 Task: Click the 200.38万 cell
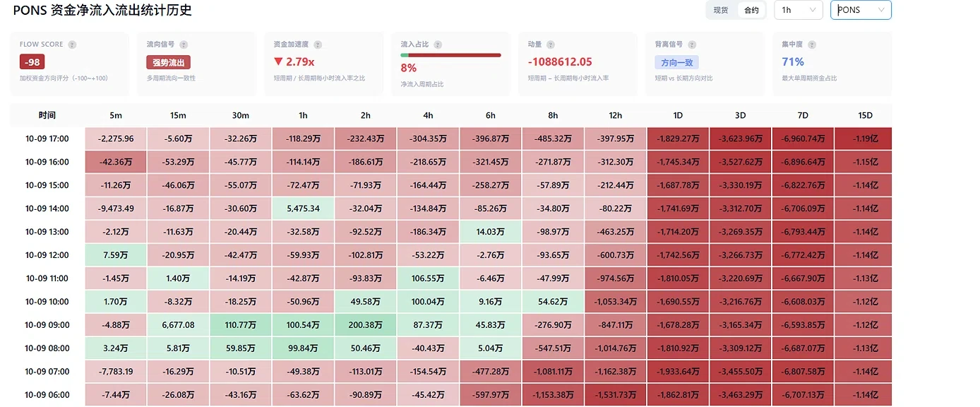point(366,325)
